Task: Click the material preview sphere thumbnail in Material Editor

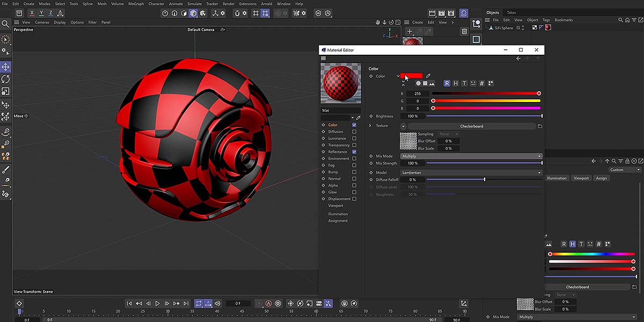Action: (341, 84)
